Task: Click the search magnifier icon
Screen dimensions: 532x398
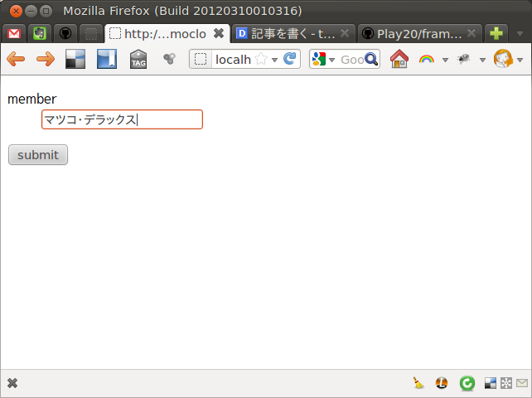Action: coord(371,59)
